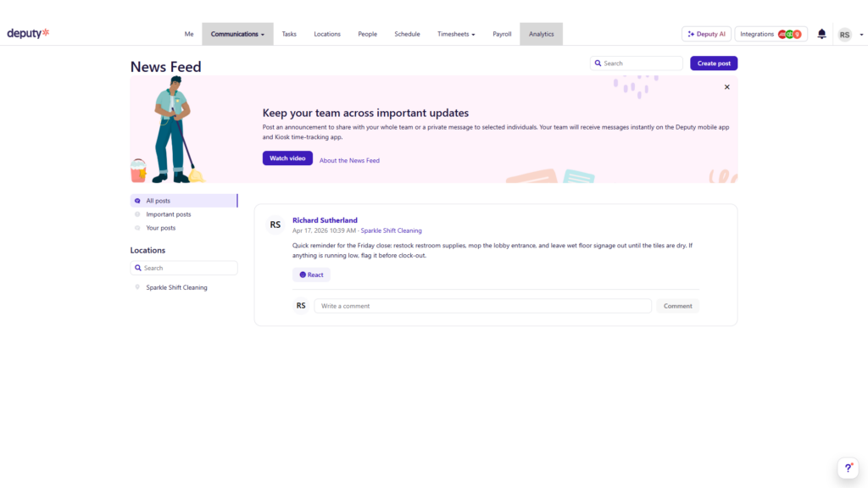This screenshot has width=868, height=488.
Task: Go to Payroll
Action: pyautogui.click(x=502, y=34)
